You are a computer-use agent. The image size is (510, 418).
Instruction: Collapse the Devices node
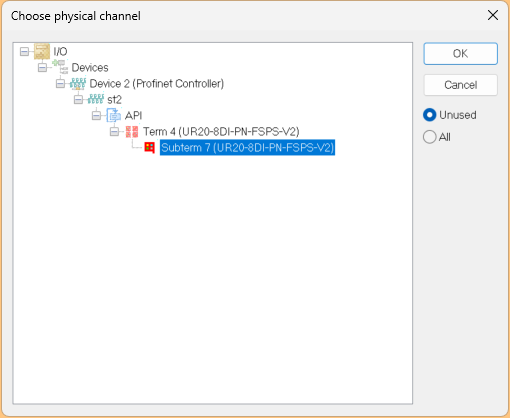(42, 67)
